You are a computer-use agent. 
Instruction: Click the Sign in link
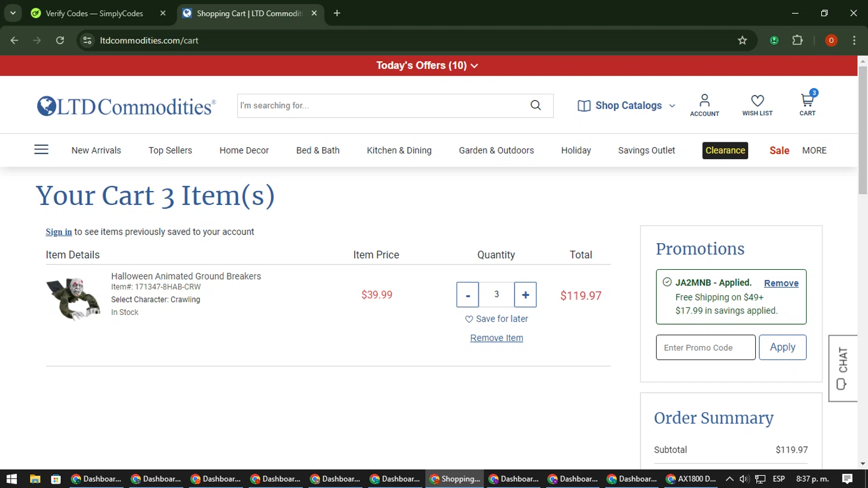tap(59, 232)
